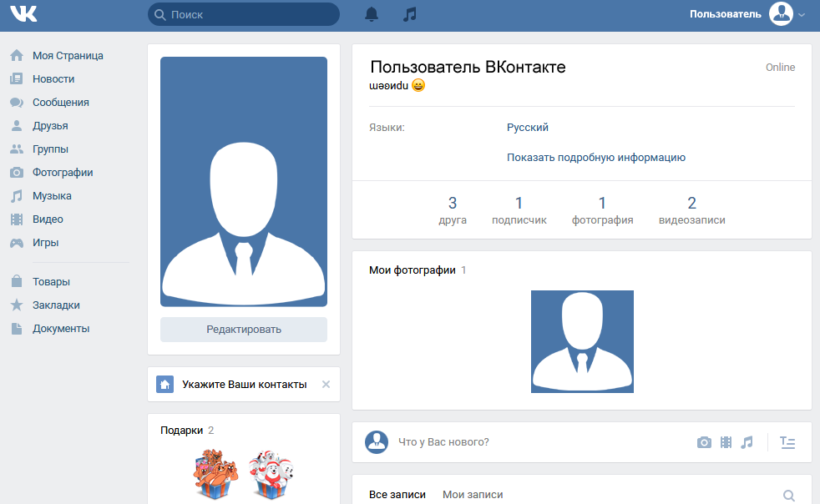This screenshot has height=504, width=820.
Task: Click the bag icon beside Товары
Action: [x=17, y=281]
